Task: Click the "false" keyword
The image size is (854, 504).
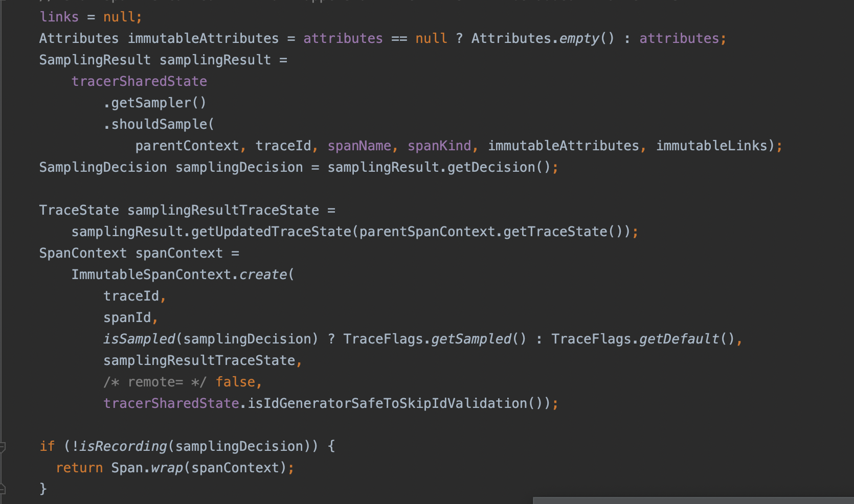Action: point(235,382)
